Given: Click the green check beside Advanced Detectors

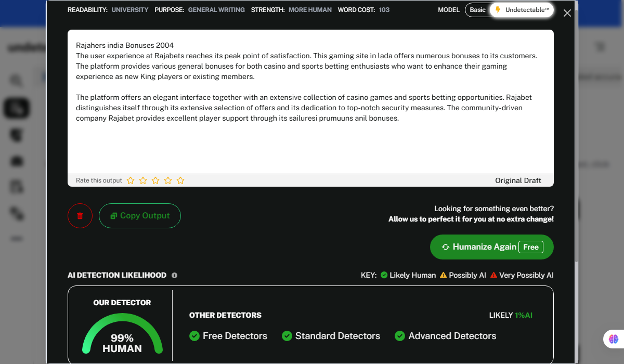Looking at the screenshot, I should 400,336.
